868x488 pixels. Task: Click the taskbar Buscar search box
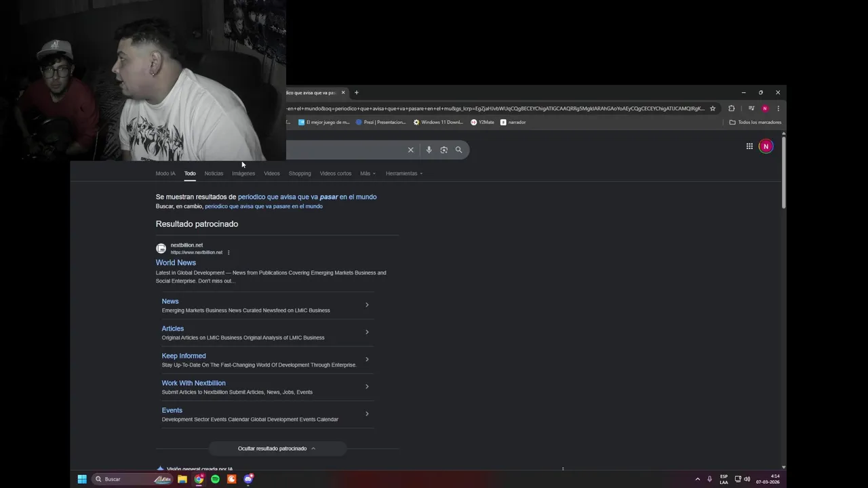[133, 479]
